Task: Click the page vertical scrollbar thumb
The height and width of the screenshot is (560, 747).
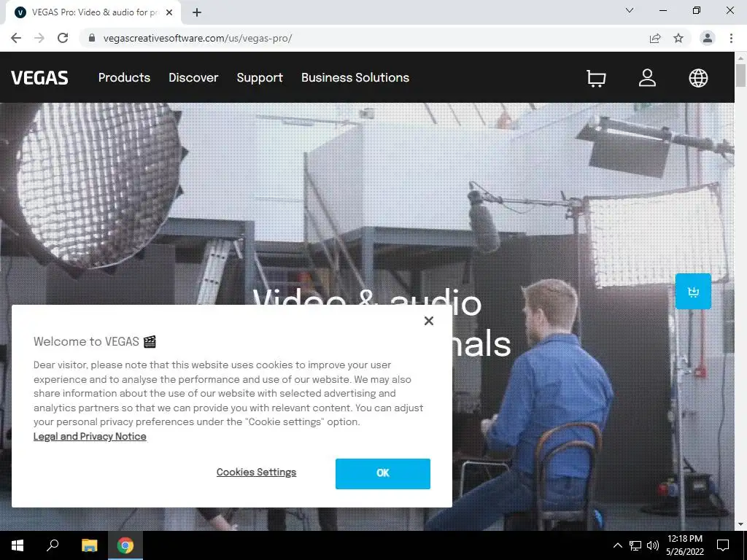Action: pyautogui.click(x=740, y=75)
